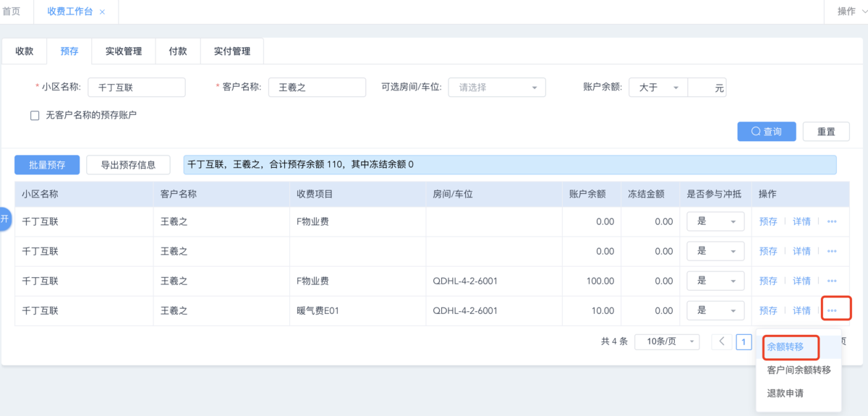The image size is (868, 416).
Task: Select page 1 in pagination
Action: [x=744, y=341]
